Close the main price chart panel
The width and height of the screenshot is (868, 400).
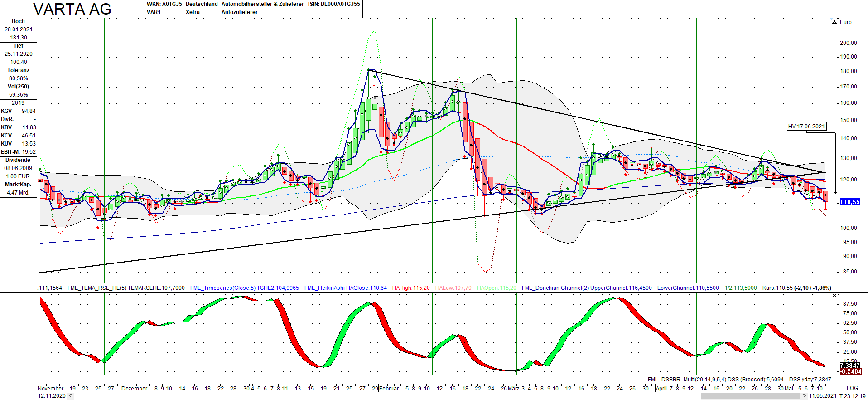coord(834,21)
